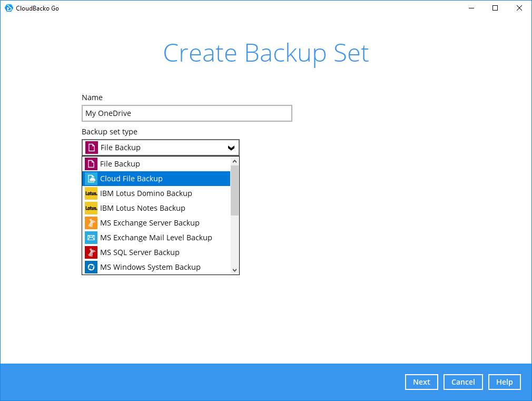Screen dimensions: 532x401
Task: Select MS SQL Server Backup option
Action: pyautogui.click(x=156, y=252)
